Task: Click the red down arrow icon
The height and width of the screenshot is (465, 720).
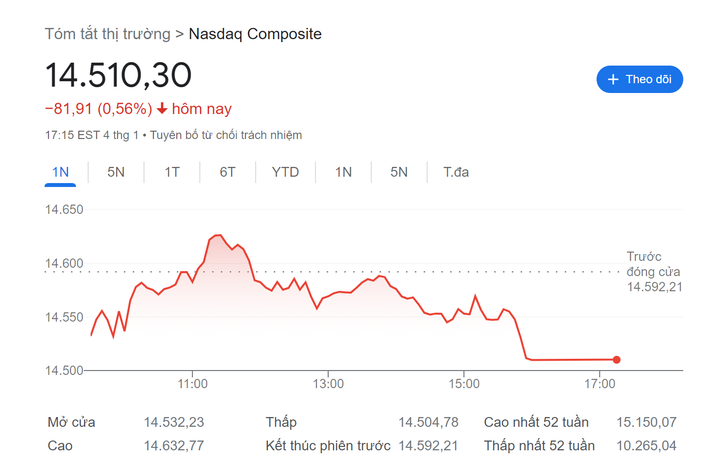Action: point(162,109)
